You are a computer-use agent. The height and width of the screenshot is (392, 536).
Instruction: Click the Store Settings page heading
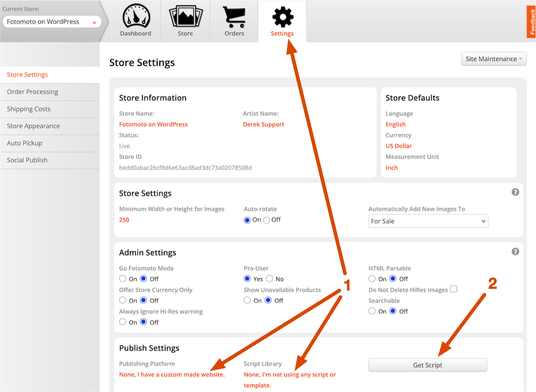click(x=142, y=63)
